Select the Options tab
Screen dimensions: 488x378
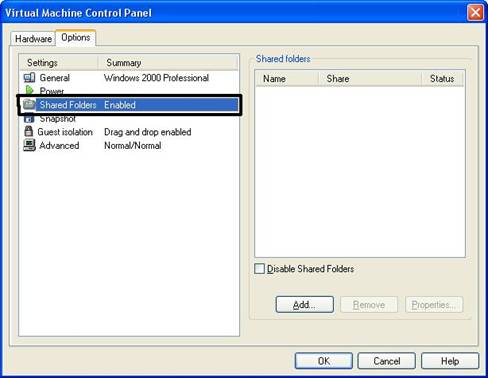pyautogui.click(x=76, y=37)
